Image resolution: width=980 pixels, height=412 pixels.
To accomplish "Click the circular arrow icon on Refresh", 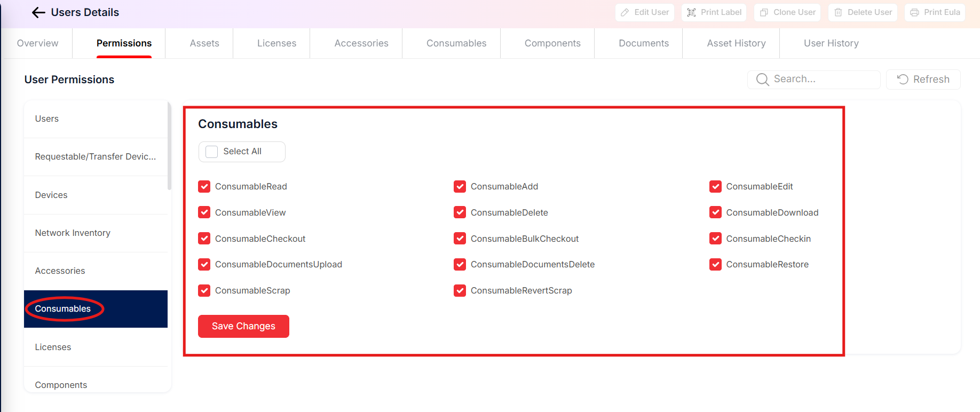I will (903, 79).
